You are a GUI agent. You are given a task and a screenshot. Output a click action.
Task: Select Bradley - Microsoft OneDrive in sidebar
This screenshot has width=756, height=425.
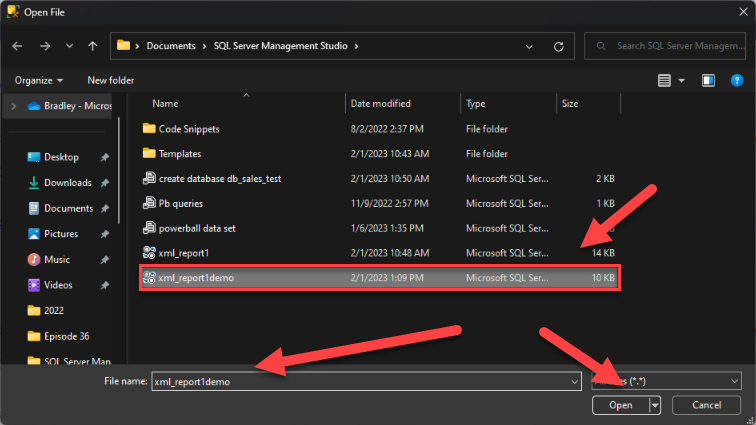click(x=69, y=106)
